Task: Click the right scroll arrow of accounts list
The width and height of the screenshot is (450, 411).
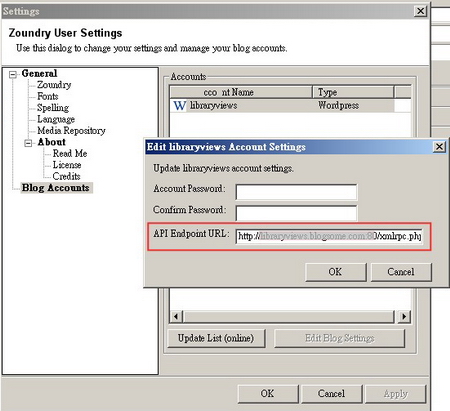Action: 404,316
